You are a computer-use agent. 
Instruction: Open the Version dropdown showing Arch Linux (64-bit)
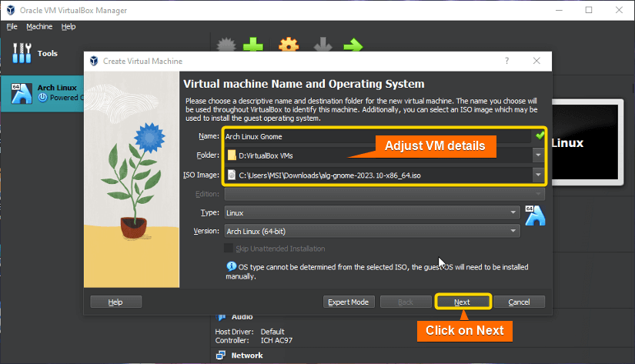[x=372, y=231]
